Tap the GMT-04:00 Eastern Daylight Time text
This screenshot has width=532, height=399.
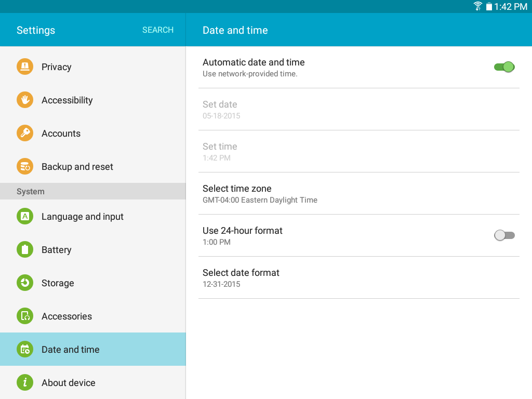[x=260, y=200]
